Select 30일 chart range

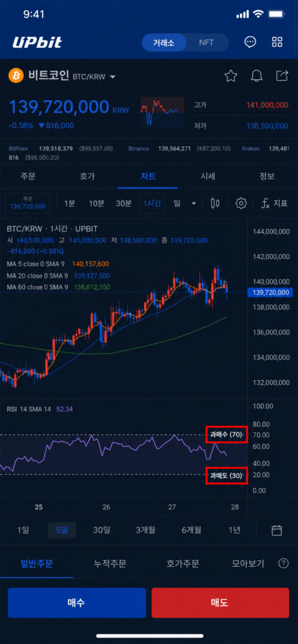[101, 530]
